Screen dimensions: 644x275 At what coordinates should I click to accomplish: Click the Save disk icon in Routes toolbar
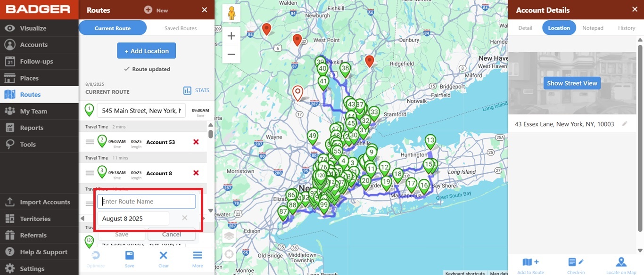(x=130, y=259)
